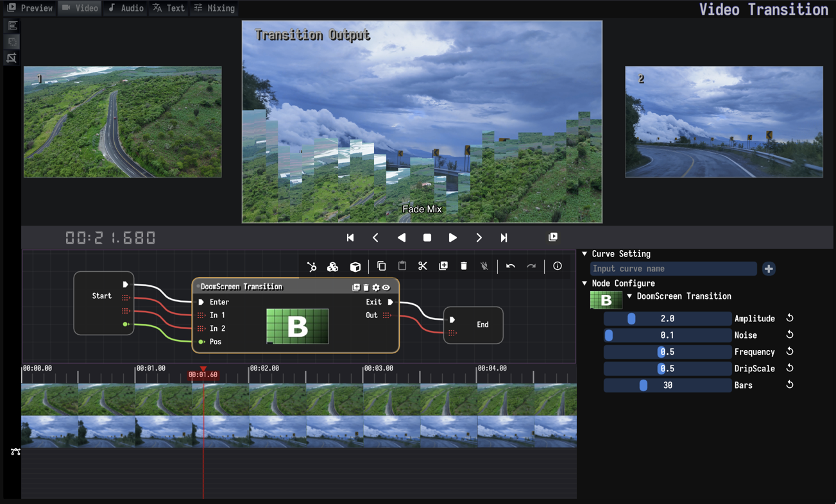Duplicate node with toolbar plus-stack icon
This screenshot has width=836, height=504.
click(443, 266)
